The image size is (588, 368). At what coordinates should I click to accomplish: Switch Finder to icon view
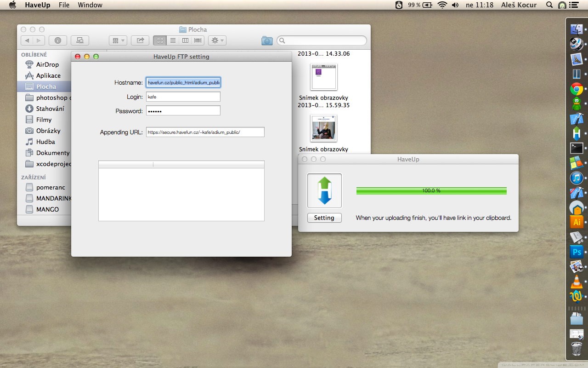(x=160, y=40)
